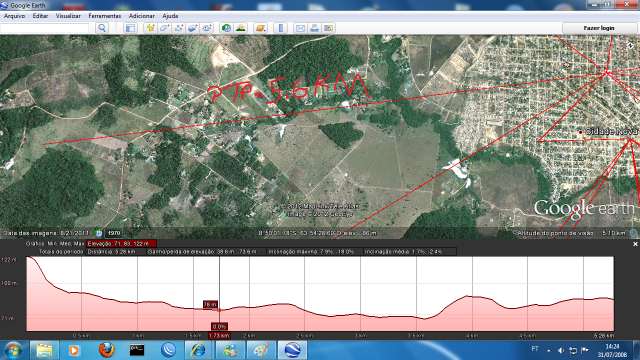Add a placemark with the pushpin icon
Screen dimensions: 640x360
click(151, 28)
